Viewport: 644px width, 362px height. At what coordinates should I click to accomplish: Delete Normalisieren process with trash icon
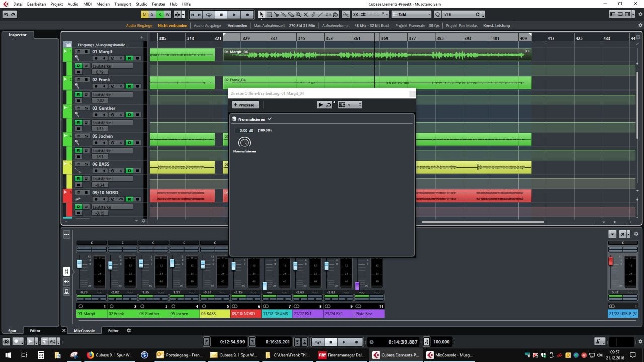click(x=234, y=119)
